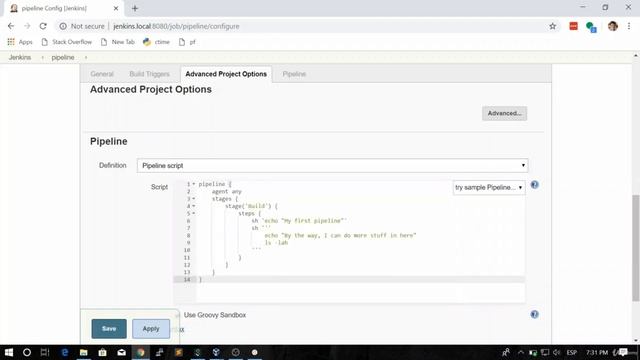Switch to the General tab
This screenshot has width=640, height=360.
pyautogui.click(x=102, y=74)
